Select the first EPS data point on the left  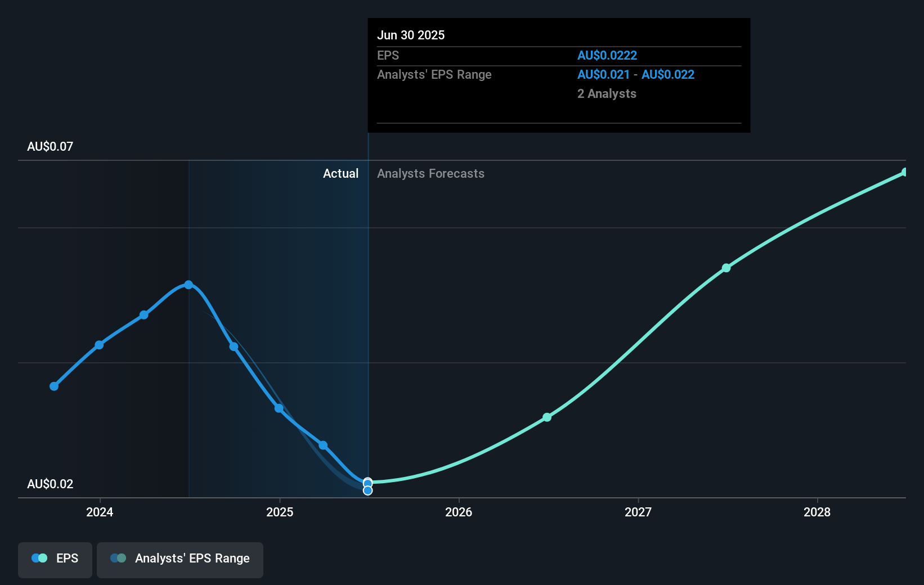pos(53,386)
